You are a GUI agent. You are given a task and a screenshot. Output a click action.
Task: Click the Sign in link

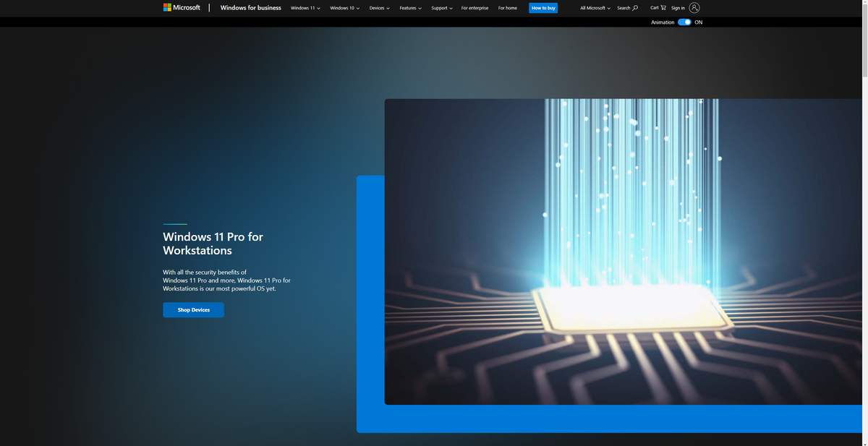click(x=678, y=8)
